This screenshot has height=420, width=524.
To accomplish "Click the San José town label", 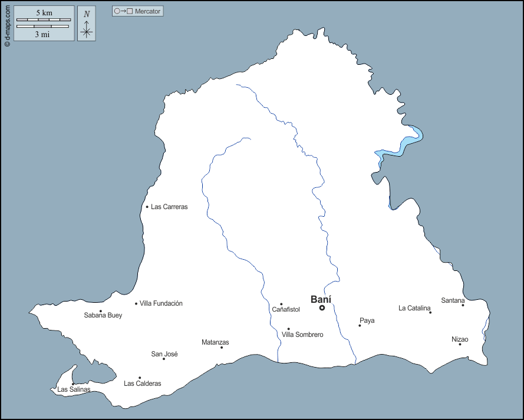I will pyautogui.click(x=164, y=354).
